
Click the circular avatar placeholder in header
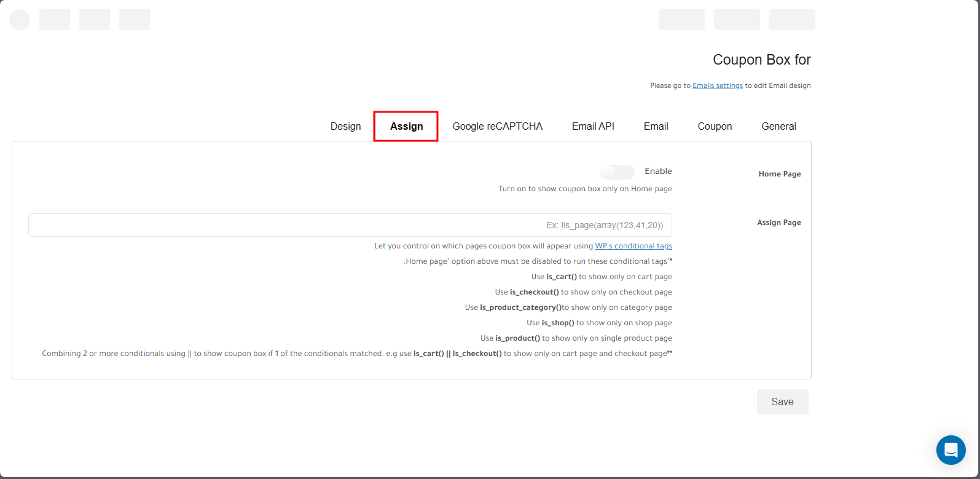(x=20, y=20)
